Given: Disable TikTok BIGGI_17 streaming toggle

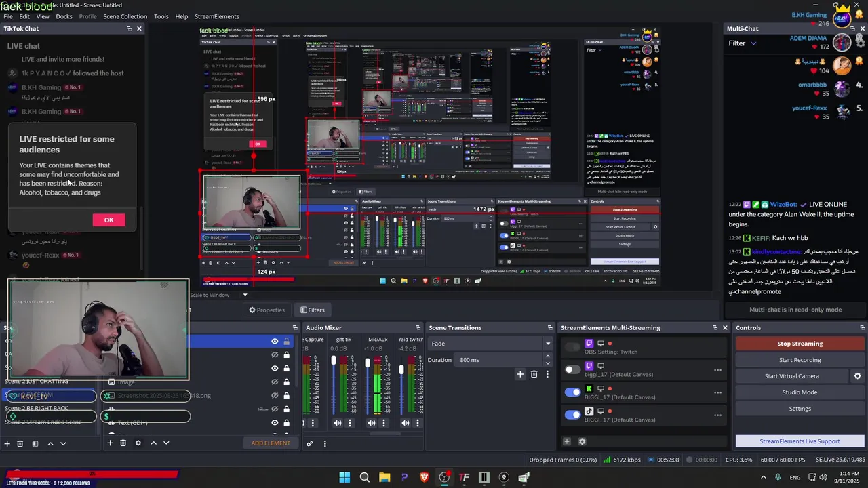Looking at the screenshot, I should click(x=573, y=414).
